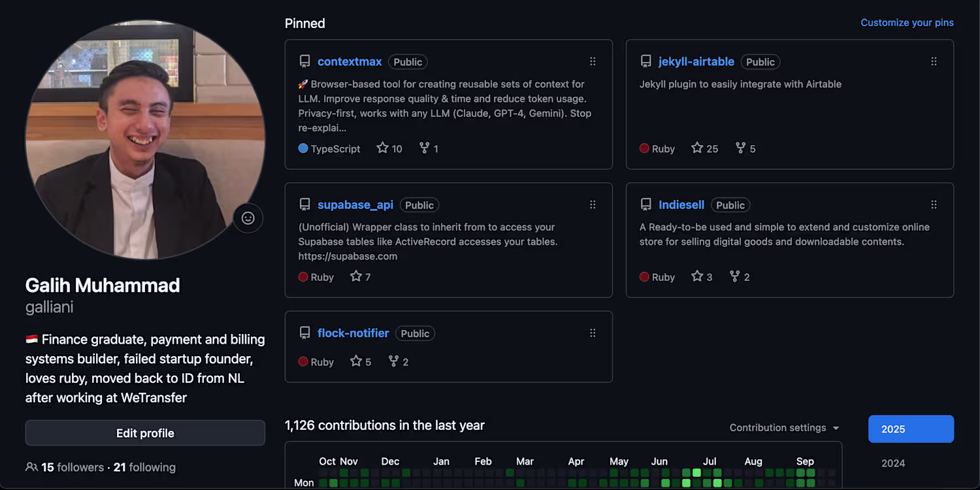
Task: Click the fork count on contextmax
Action: click(429, 149)
